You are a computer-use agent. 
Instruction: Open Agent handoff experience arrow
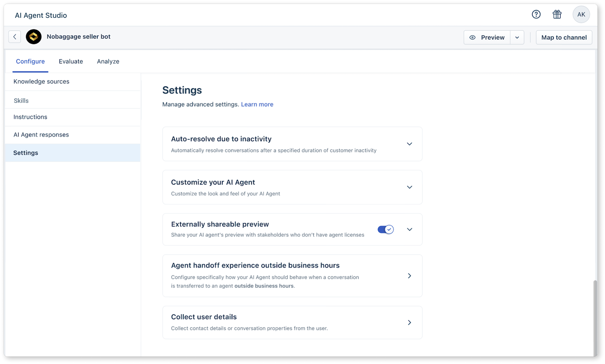(409, 276)
